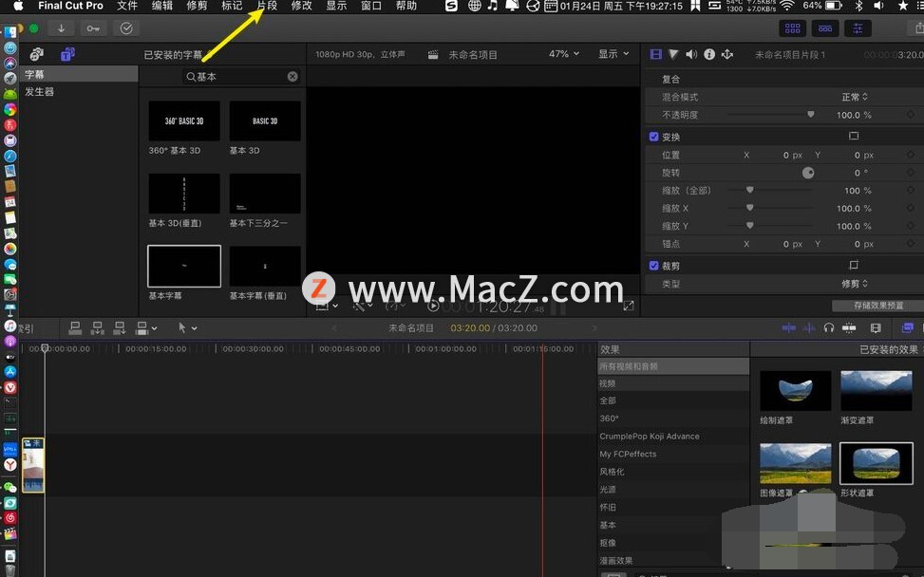The height and width of the screenshot is (577, 924).
Task: Select the 形状遮罩 effect thumbnail
Action: 877,463
